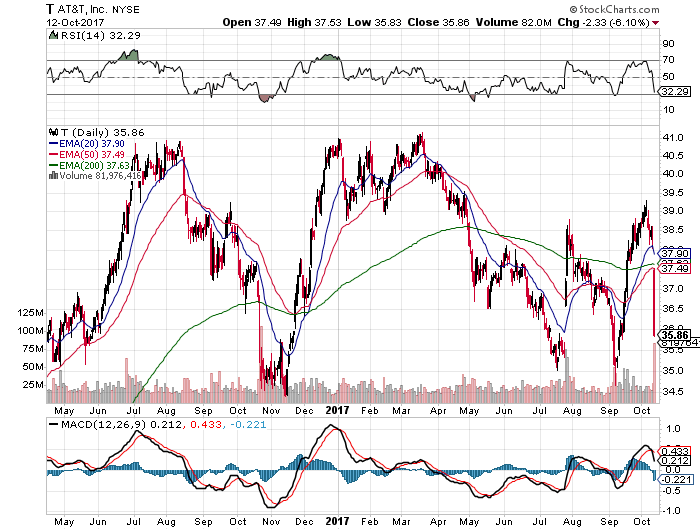Click the RSI indicator mountain icon
The height and width of the screenshot is (530, 700).
point(53,35)
